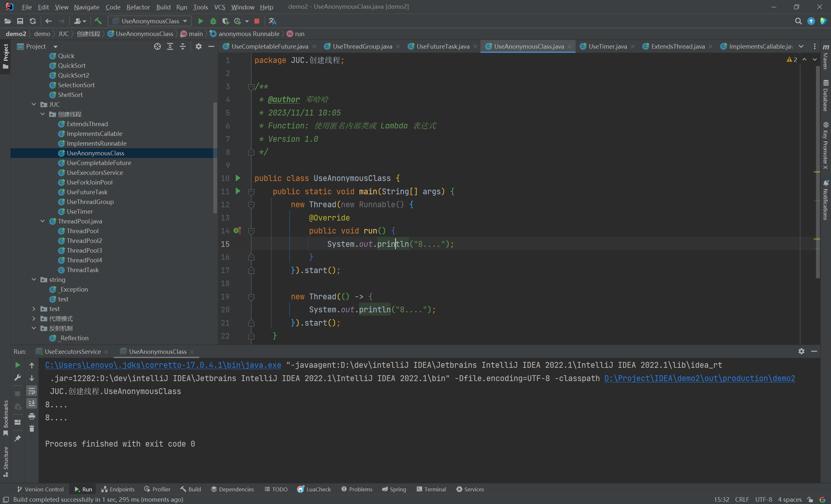The image size is (831, 504).
Task: Click the override gutter marker line 14
Action: coord(237,231)
